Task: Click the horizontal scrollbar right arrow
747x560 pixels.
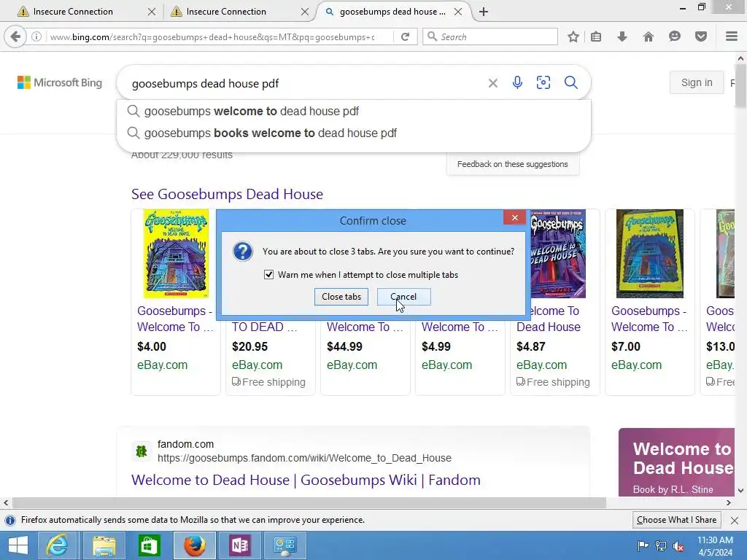Action: point(729,502)
